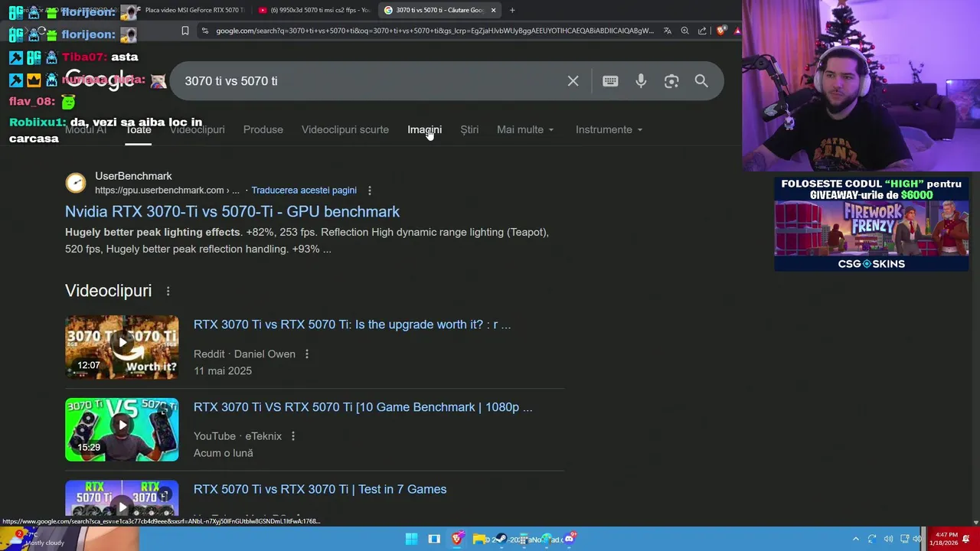
Task: Open the RTX 5070 Ti vs 3070 Ti thumbnail
Action: tap(122, 499)
